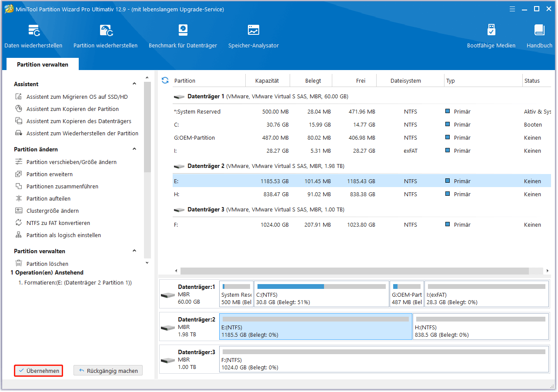Select F: partition row in list
Screen dimensions: 558x392
point(362,225)
